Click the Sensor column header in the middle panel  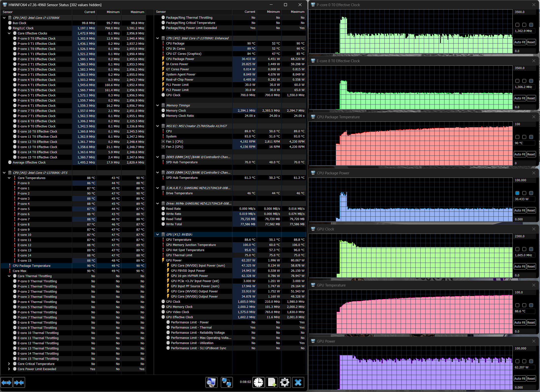click(x=161, y=12)
